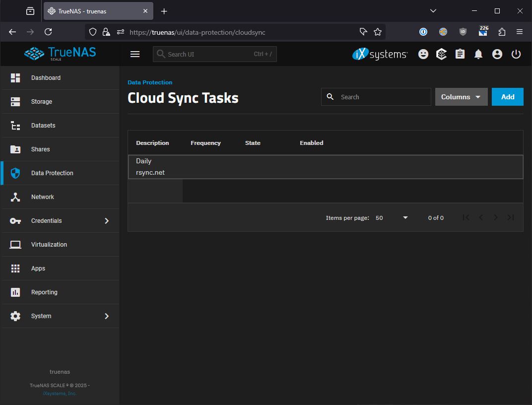532x405 pixels.
Task: Focus the Cloud Sync Tasks search field
Action: pos(376,97)
